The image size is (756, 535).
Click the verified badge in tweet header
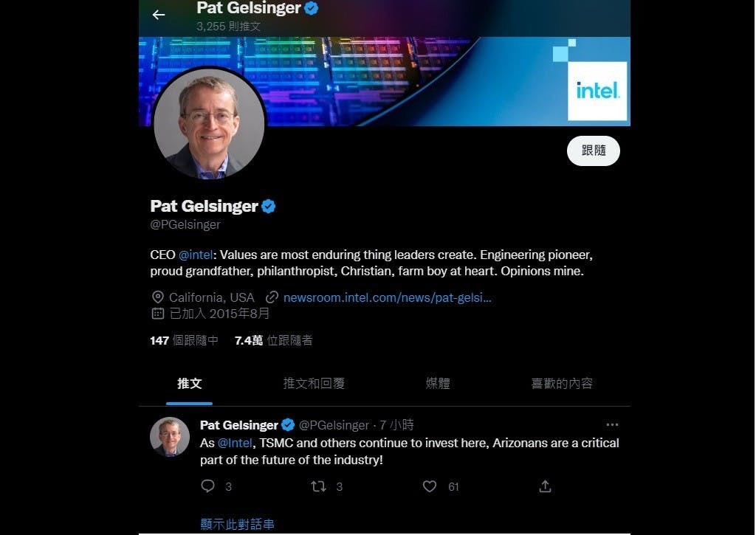pyautogui.click(x=288, y=424)
